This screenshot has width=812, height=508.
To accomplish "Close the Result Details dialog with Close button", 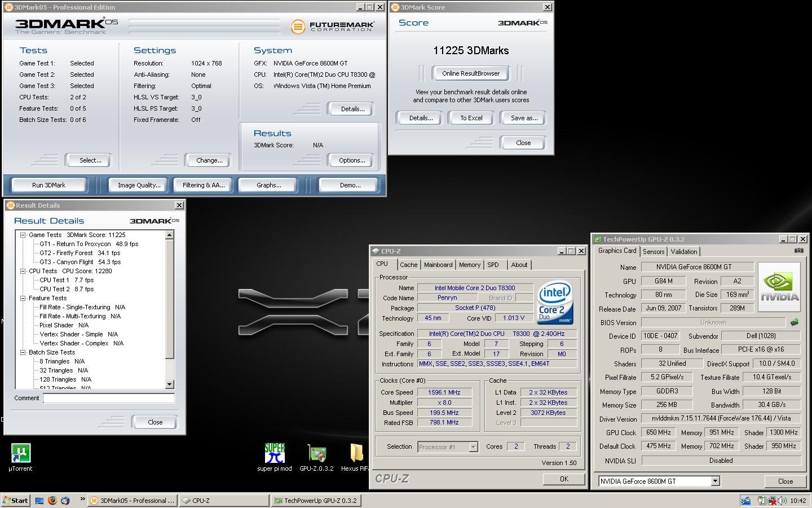I will click(x=155, y=422).
